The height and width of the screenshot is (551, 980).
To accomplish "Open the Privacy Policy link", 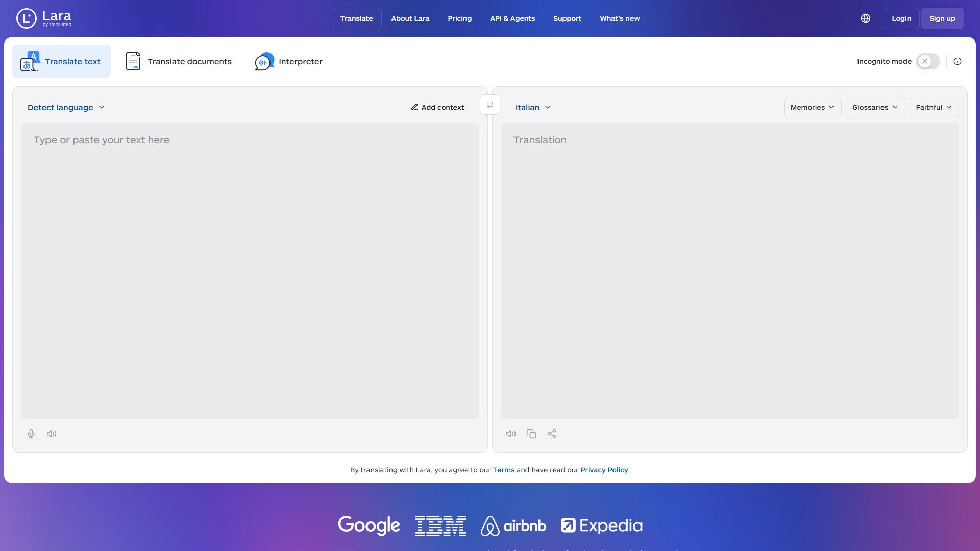I will click(604, 470).
